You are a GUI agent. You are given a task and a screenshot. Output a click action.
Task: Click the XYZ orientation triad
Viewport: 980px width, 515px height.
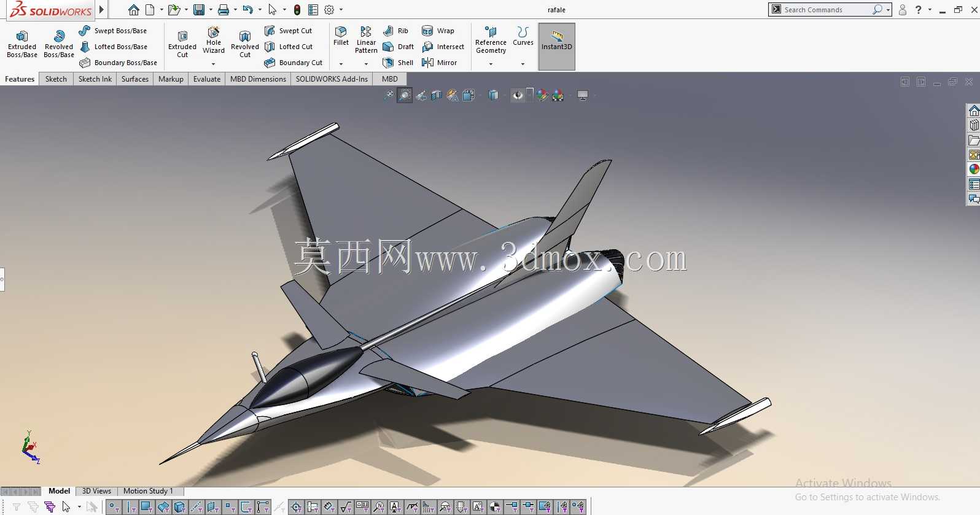(x=29, y=447)
